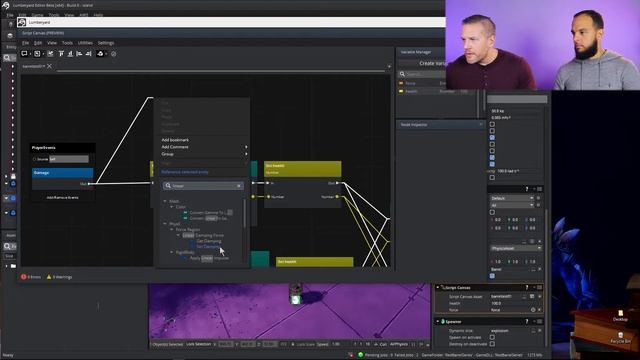Click the align bottom toolbar icon
Viewport: 640px width, 360px height.
70,53
